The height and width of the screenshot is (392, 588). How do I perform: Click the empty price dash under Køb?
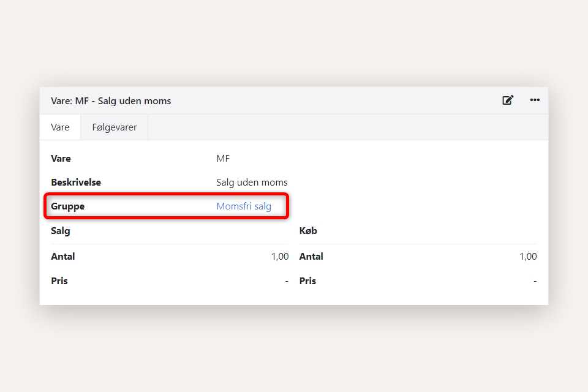[535, 281]
